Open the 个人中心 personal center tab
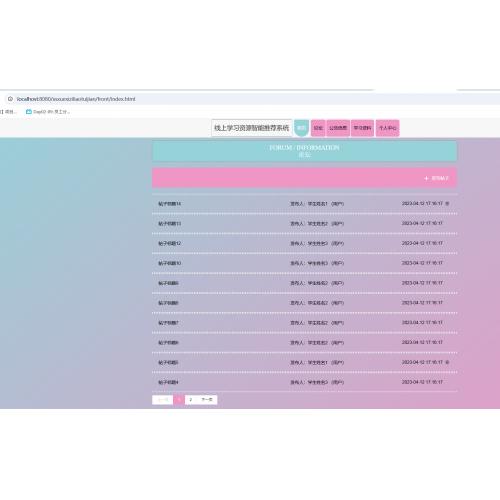This screenshot has width=500, height=500. tap(387, 128)
